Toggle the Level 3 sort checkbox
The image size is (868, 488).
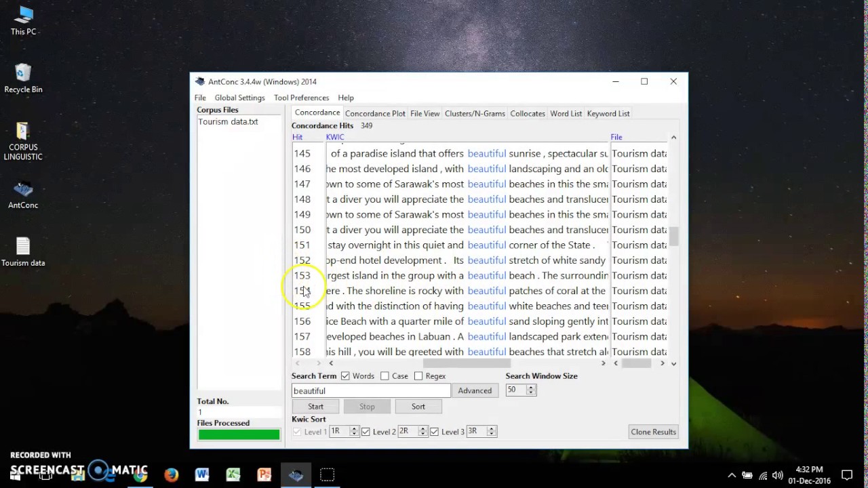[x=434, y=432]
